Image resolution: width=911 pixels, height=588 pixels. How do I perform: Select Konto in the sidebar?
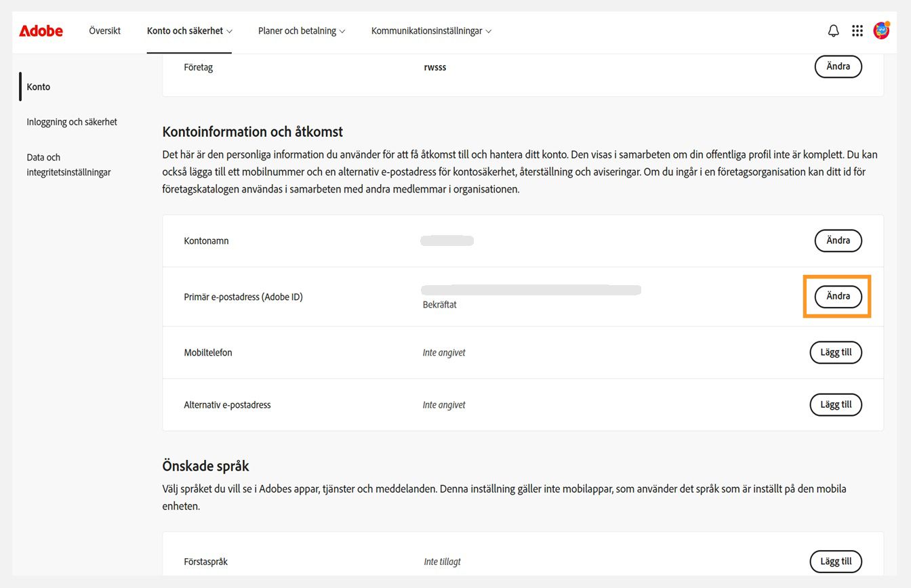click(38, 86)
